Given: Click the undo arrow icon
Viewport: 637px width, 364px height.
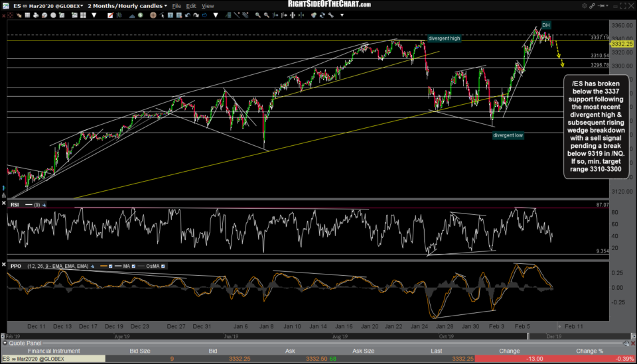Looking at the screenshot, I should [188, 15].
